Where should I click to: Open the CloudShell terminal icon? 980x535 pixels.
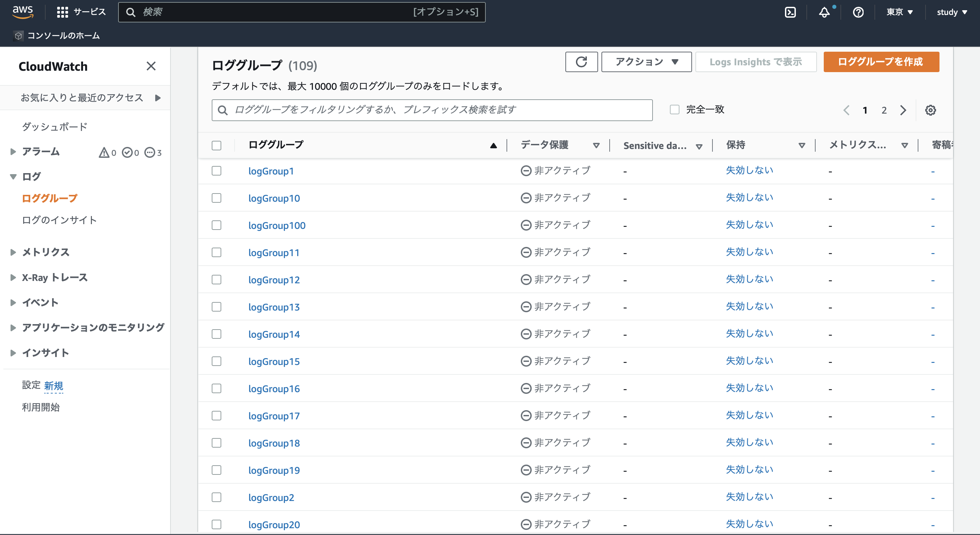coord(790,12)
